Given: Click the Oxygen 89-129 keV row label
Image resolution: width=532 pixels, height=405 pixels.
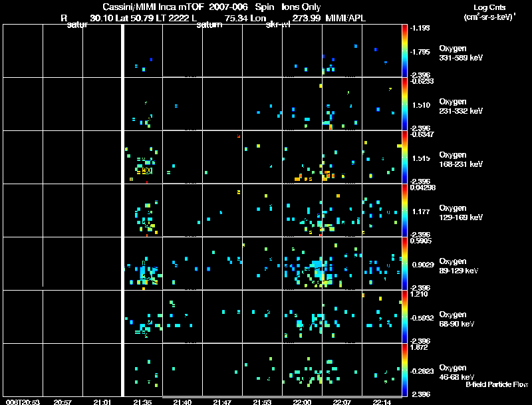Looking at the screenshot, I should [459, 266].
